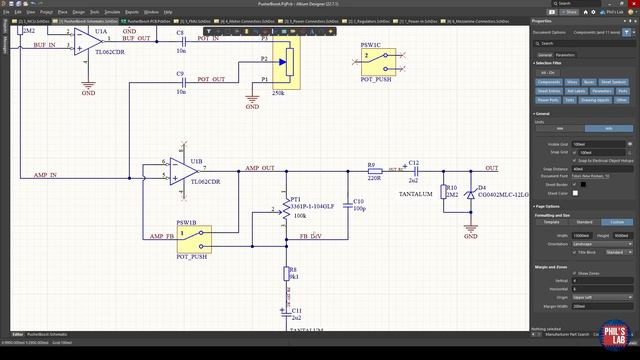
Task: Choose Standard formatting option
Action: coord(584,222)
